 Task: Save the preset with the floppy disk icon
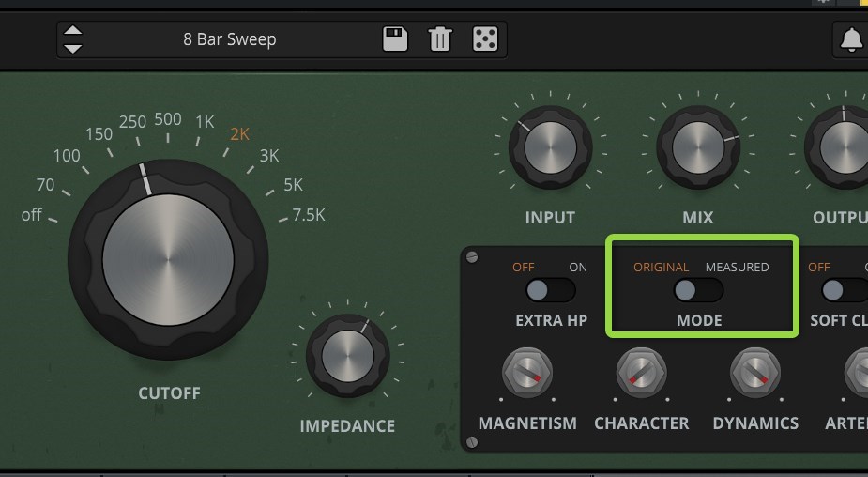tap(396, 39)
